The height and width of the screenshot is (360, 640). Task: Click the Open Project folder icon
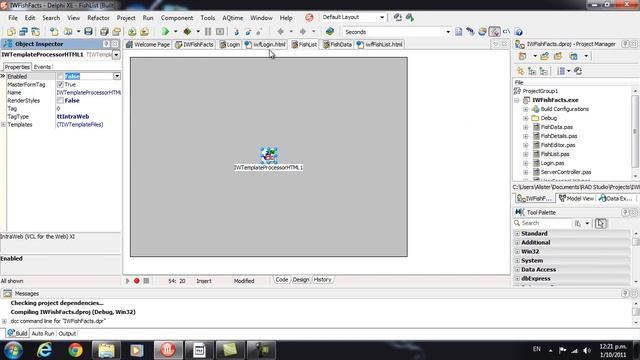pos(116,31)
